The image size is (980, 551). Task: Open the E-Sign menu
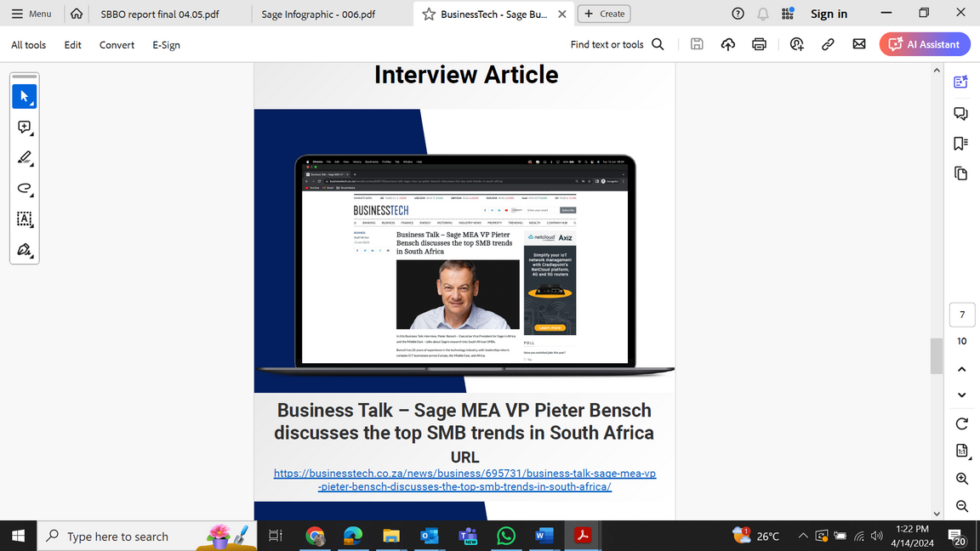click(166, 45)
